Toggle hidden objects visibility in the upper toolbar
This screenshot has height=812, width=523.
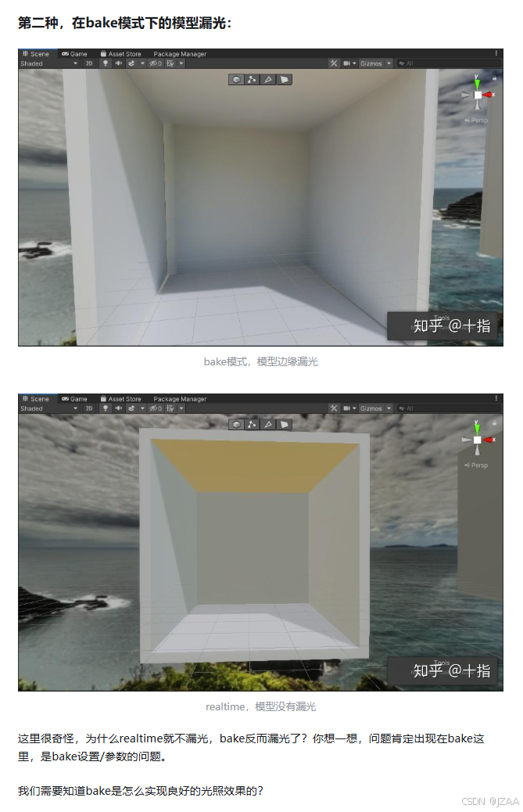[156, 63]
